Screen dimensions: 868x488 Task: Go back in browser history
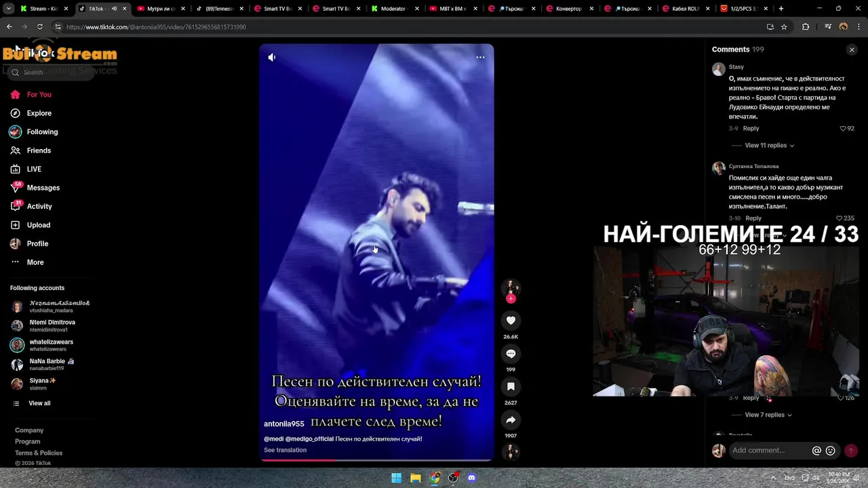pyautogui.click(x=9, y=27)
